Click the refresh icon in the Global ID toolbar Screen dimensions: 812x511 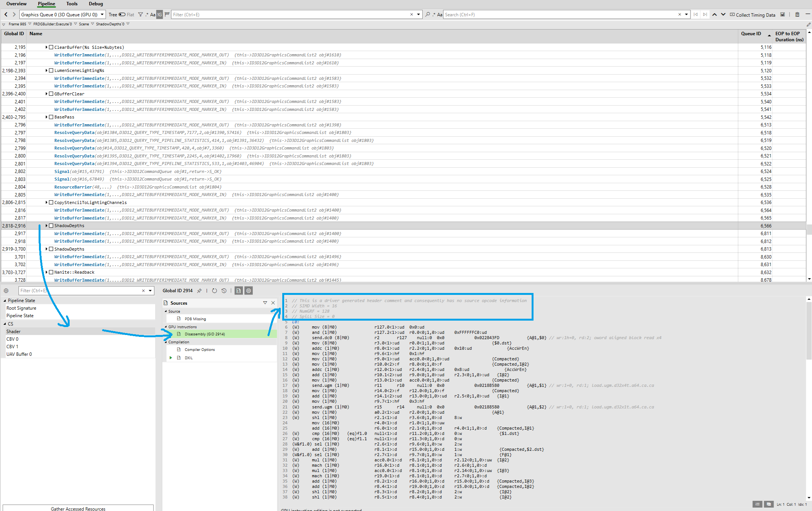tap(215, 291)
